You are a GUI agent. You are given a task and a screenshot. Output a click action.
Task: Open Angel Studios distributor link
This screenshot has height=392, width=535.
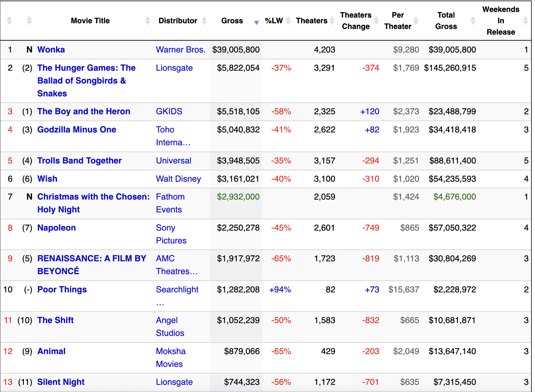point(170,327)
